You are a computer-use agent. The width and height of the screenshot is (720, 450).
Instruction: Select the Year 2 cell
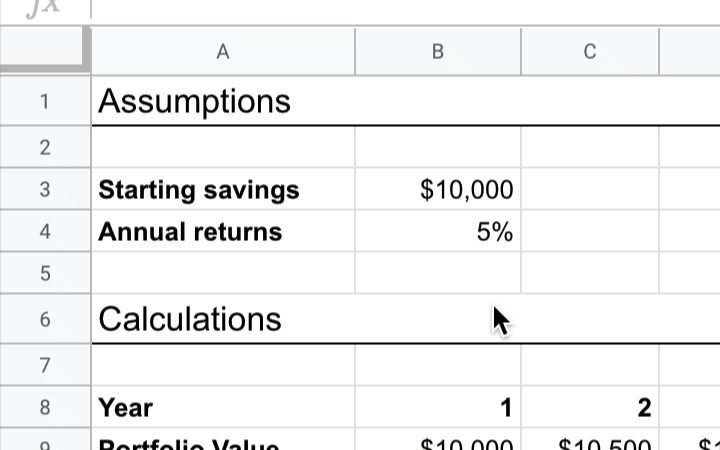click(x=590, y=407)
